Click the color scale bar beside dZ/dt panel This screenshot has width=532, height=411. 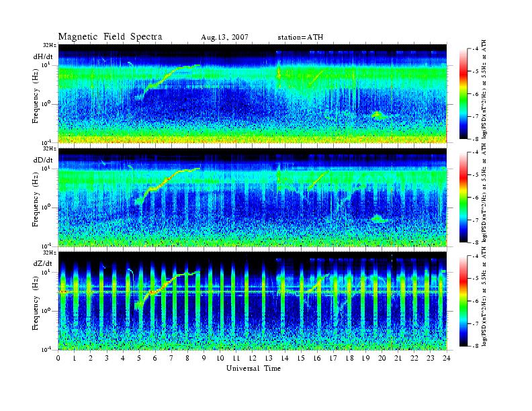tap(463, 301)
